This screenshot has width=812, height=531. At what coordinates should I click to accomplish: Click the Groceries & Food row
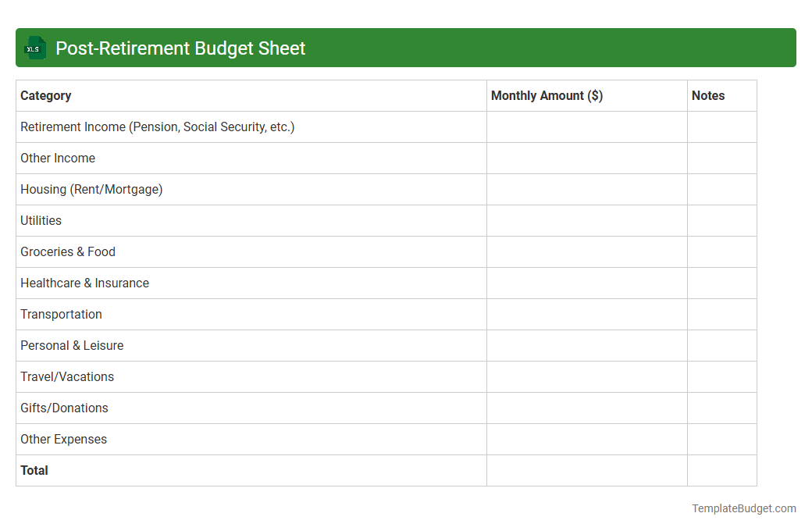pyautogui.click(x=68, y=251)
